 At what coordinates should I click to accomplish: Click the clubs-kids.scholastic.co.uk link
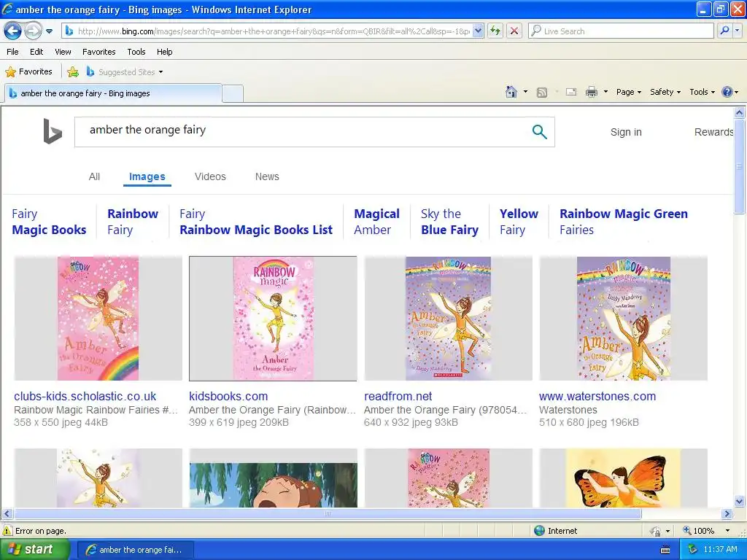85,396
